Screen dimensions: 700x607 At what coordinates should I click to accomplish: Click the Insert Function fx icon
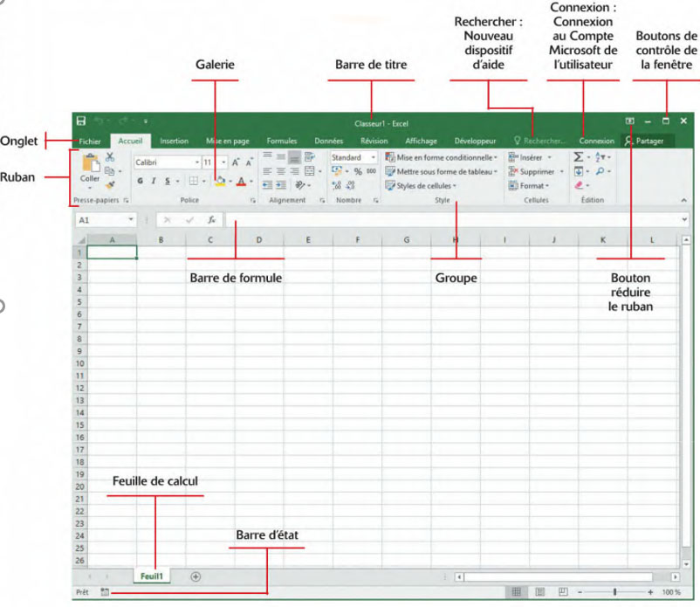211,220
